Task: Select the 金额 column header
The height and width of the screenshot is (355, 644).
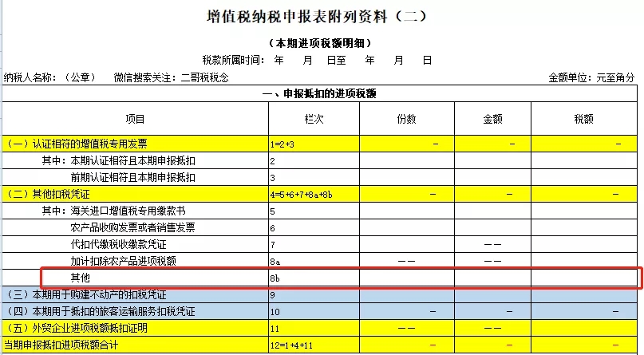Action: point(492,119)
